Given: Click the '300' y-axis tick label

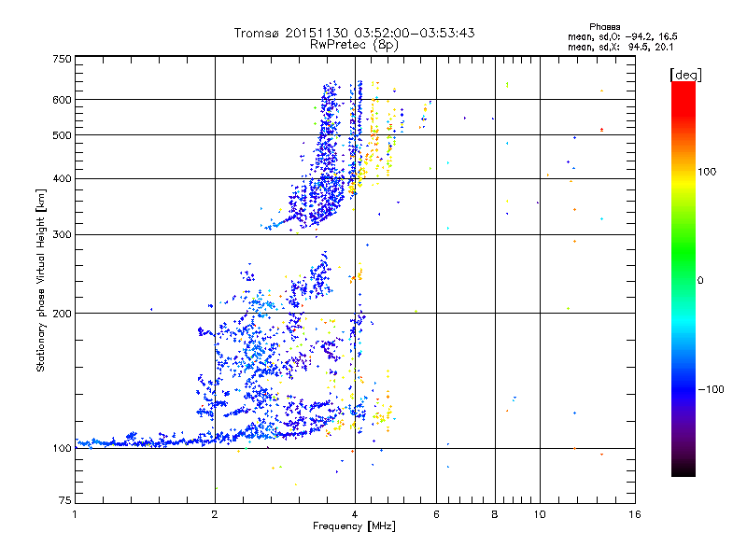Looking at the screenshot, I should pos(62,235).
